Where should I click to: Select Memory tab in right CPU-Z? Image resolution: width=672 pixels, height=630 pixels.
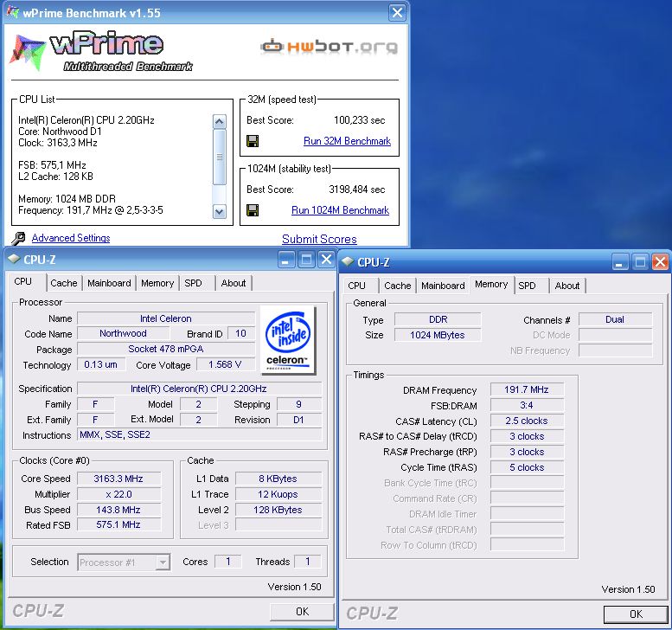pos(491,285)
